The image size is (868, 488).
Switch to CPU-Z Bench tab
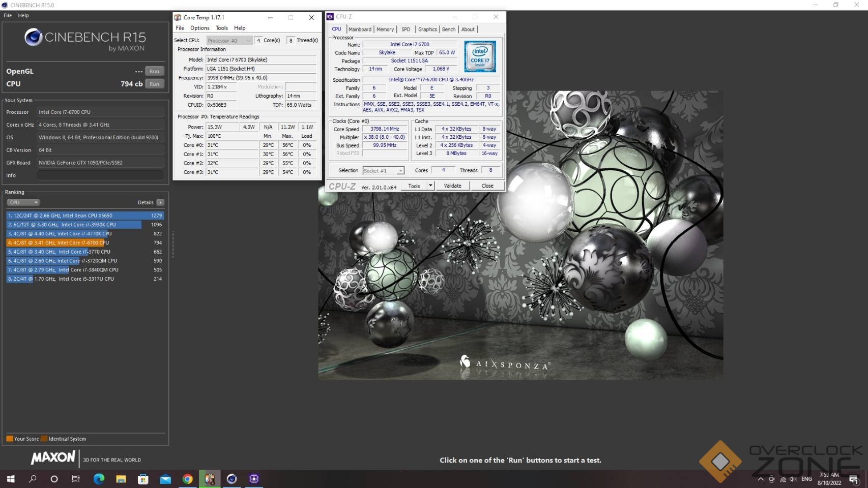[449, 29]
